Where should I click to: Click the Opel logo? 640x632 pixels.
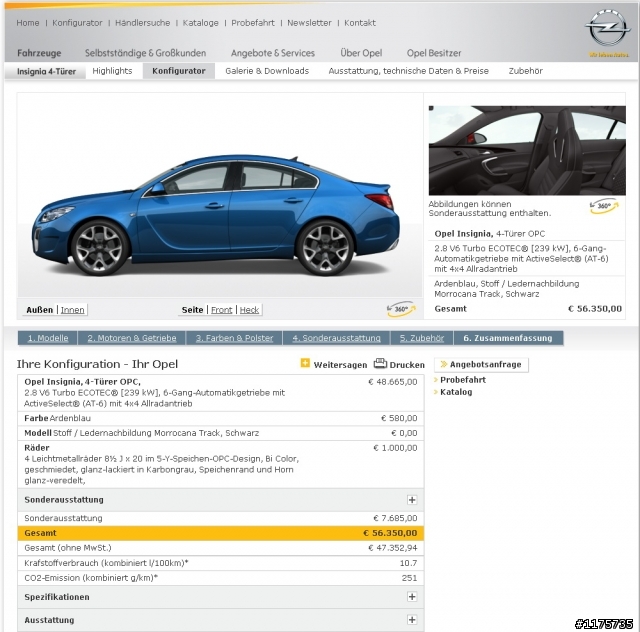[607, 29]
